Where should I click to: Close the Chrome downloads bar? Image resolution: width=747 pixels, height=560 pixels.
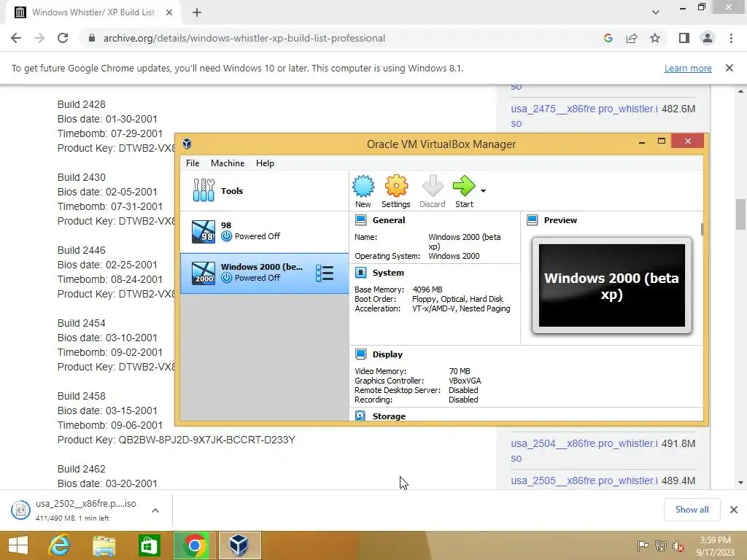point(734,510)
